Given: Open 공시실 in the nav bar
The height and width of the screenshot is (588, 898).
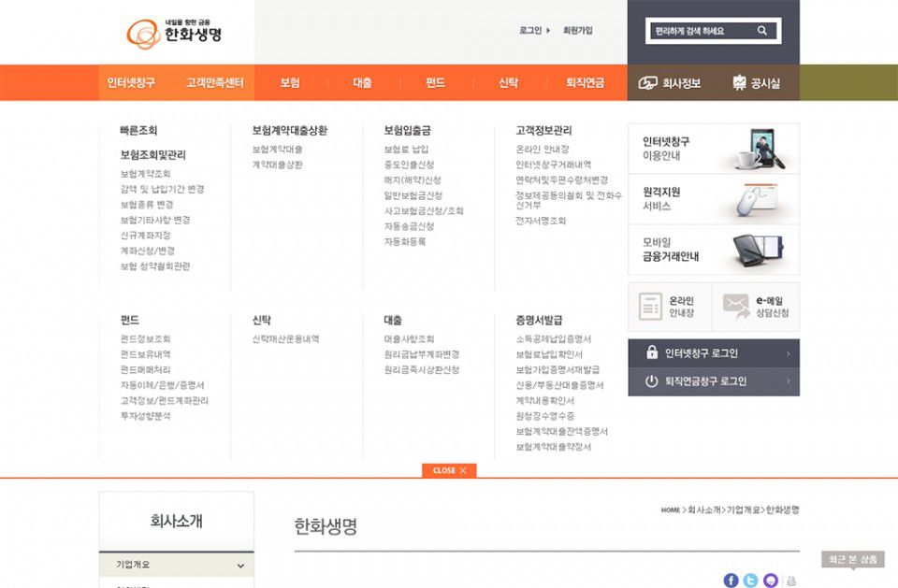Looking at the screenshot, I should [x=756, y=83].
